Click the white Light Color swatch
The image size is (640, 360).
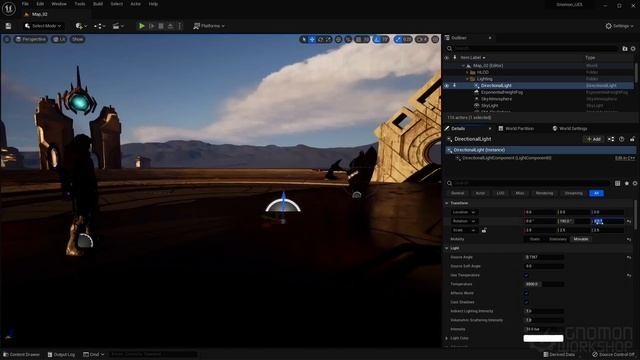(543, 338)
